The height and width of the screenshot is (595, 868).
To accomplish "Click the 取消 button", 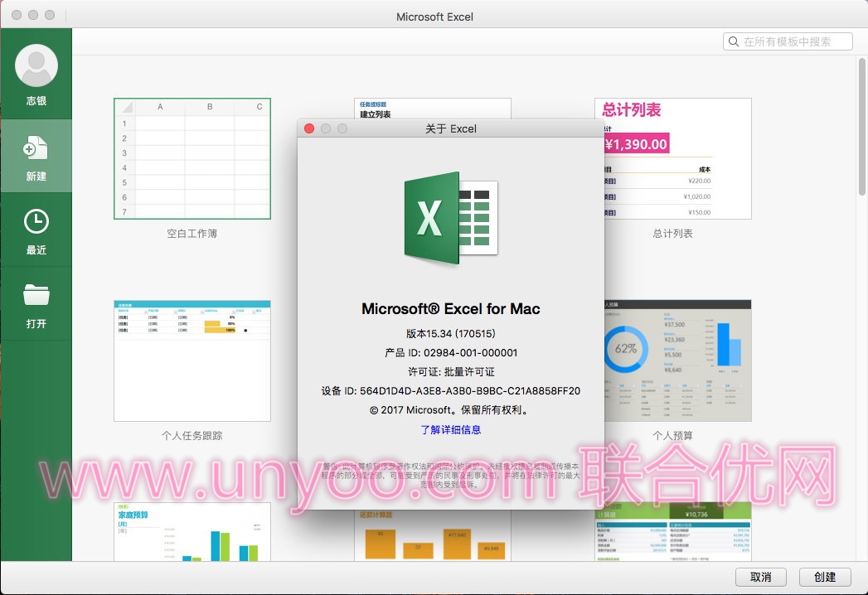I will tap(760, 577).
